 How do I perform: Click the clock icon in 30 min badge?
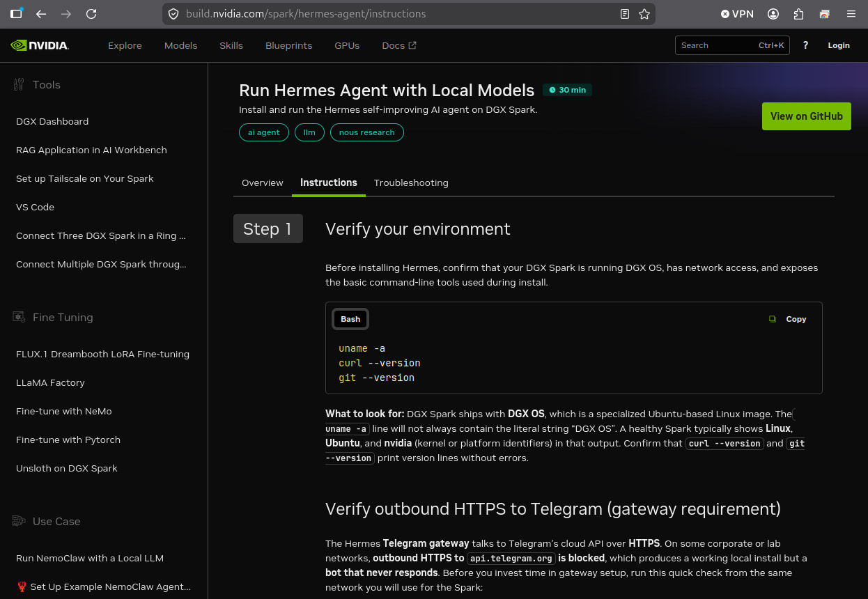553,90
